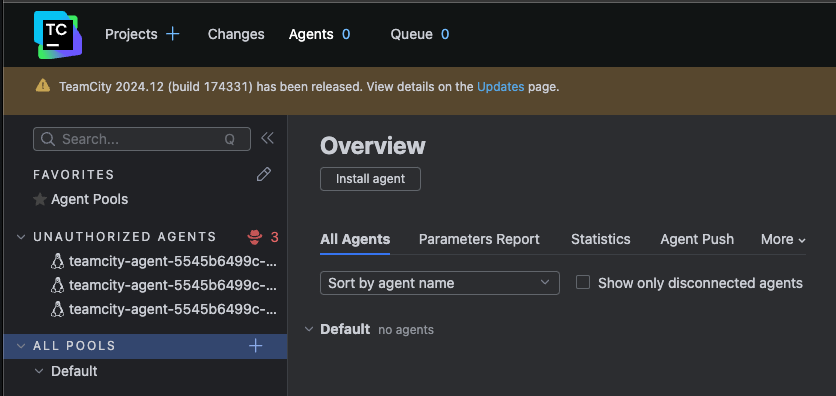836x396 pixels.
Task: Click the Q shortcut hint in the search box
Action: [x=230, y=140]
